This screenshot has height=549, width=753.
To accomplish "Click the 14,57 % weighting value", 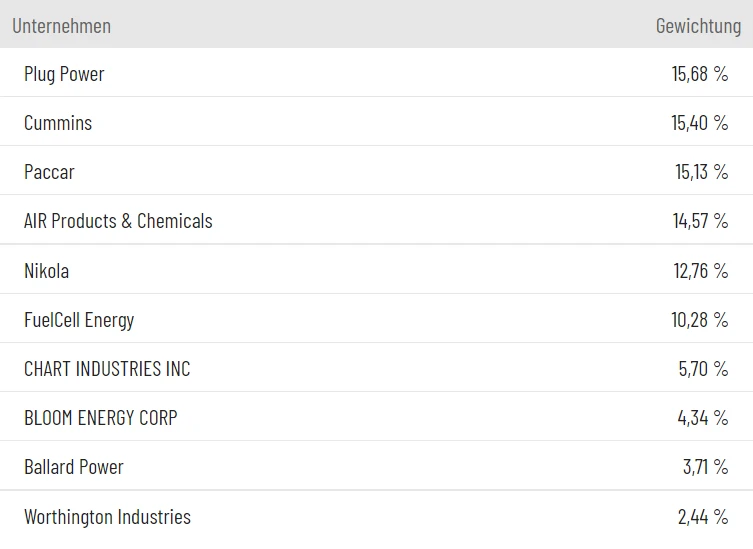I will coord(700,221).
